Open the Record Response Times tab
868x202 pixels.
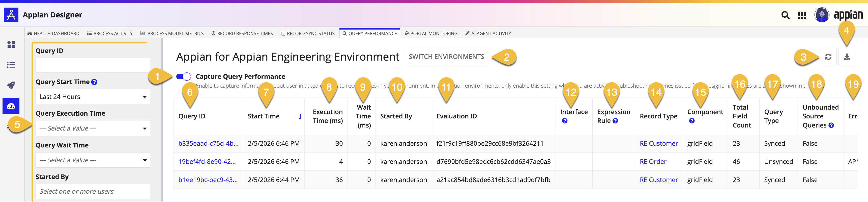tap(242, 33)
